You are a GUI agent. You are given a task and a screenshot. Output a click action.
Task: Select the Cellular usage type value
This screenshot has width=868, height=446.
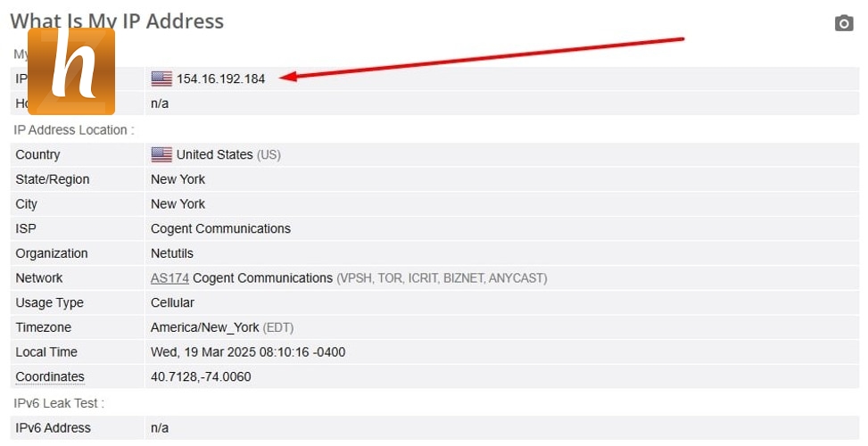[172, 303]
